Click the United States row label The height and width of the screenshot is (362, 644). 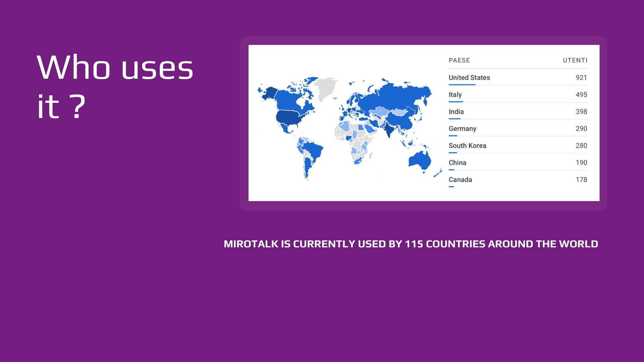[469, 77]
